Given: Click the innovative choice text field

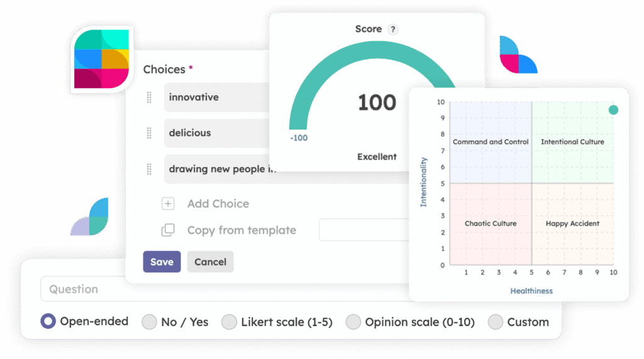Looking at the screenshot, I should [x=216, y=97].
